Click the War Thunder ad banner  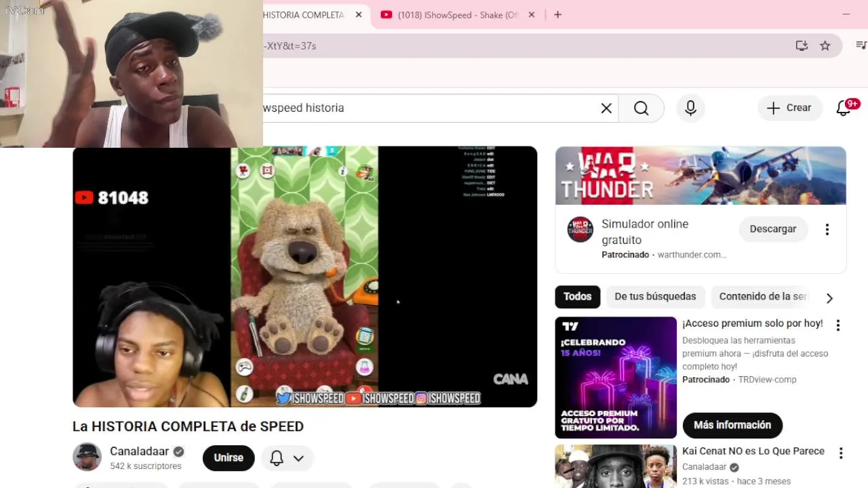pos(701,176)
